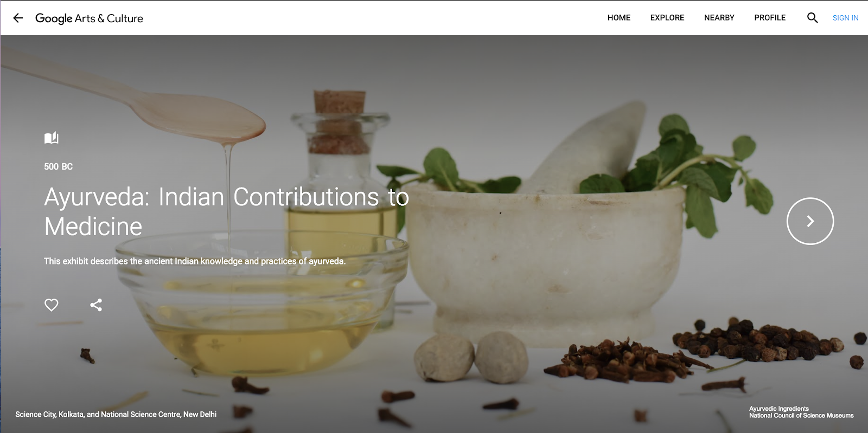868x433 pixels.
Task: Favorite the exhibit with the heart icon
Action: (51, 305)
